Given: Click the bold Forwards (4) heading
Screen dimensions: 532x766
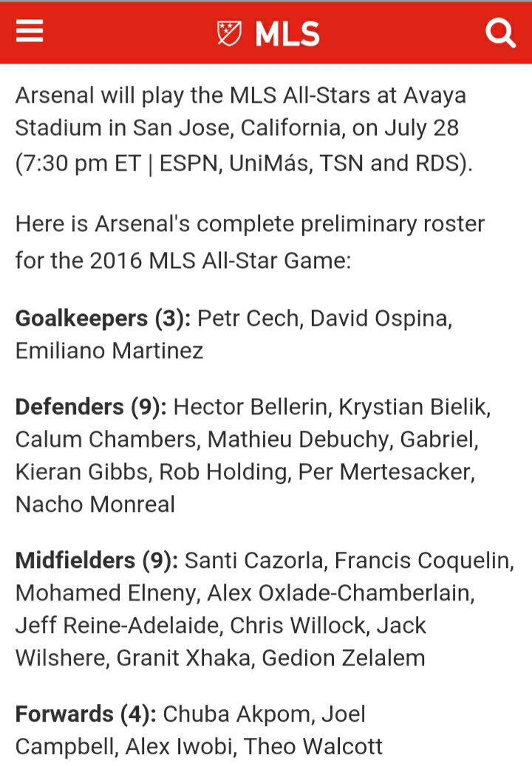Looking at the screenshot, I should click(x=86, y=714).
